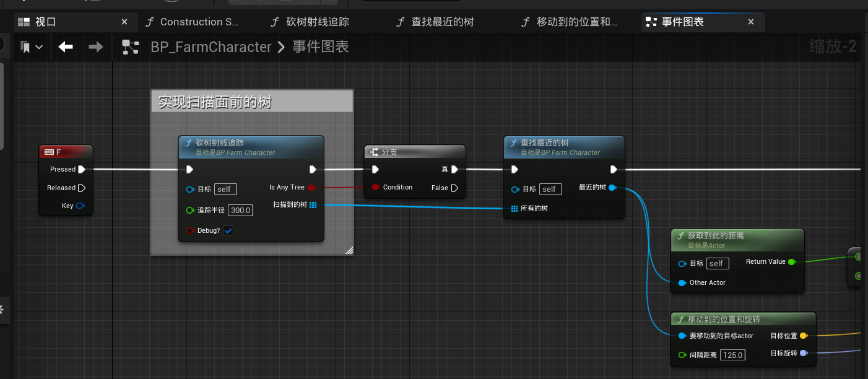Switch to the 视口 tab
Screen dimensions: 868x379
pos(45,22)
